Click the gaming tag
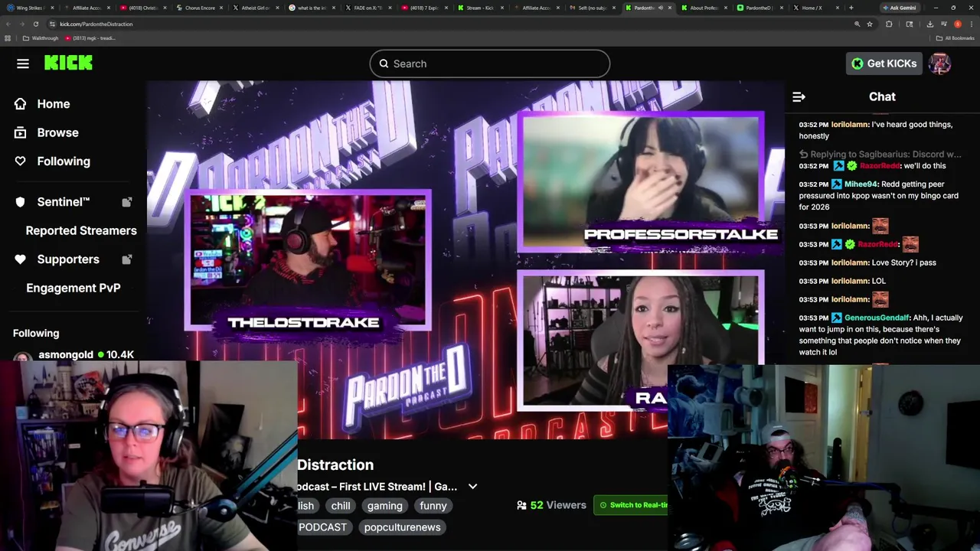980x551 pixels. pos(384,506)
